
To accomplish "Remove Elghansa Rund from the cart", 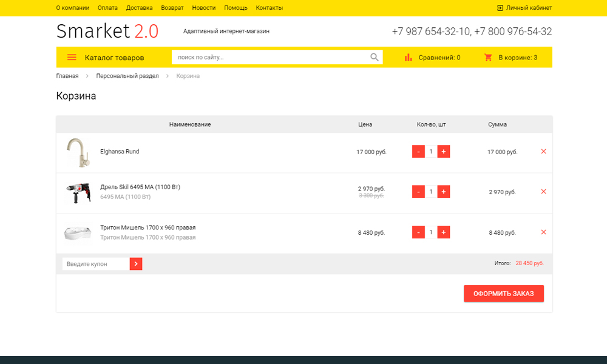I will click(543, 152).
